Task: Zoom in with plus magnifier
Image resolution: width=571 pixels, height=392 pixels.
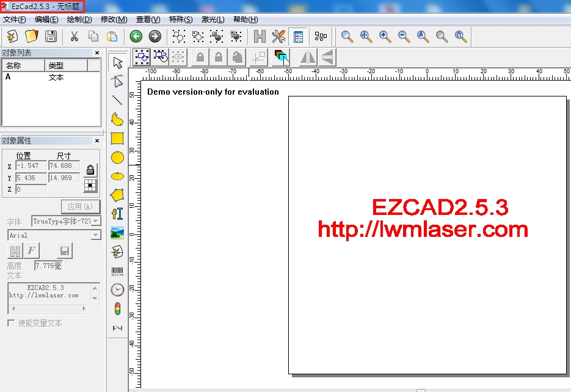Action: (x=385, y=37)
